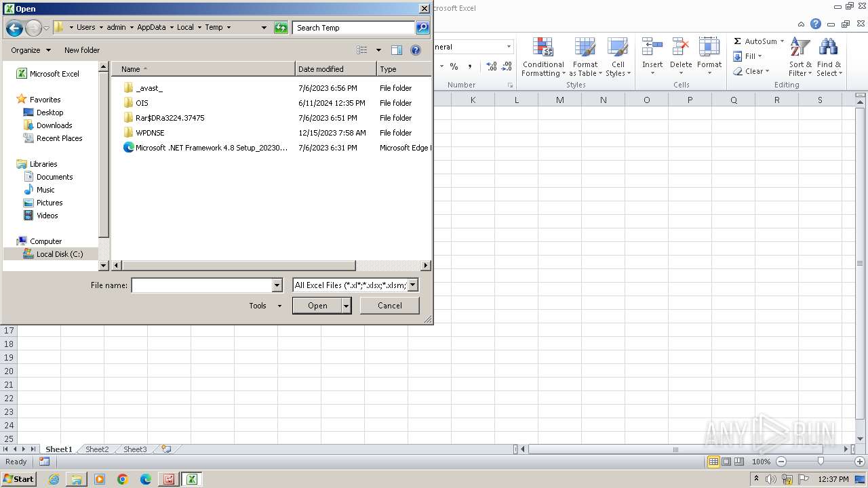Click New folder

[82, 50]
